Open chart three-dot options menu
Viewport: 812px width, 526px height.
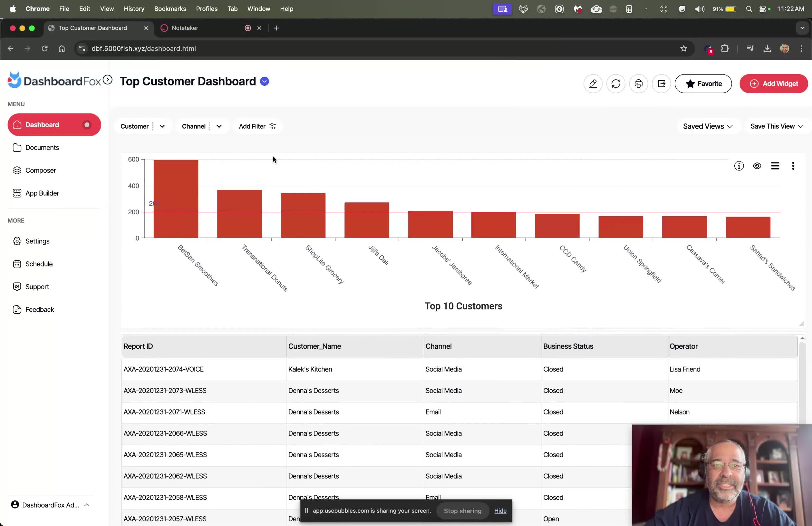point(793,166)
